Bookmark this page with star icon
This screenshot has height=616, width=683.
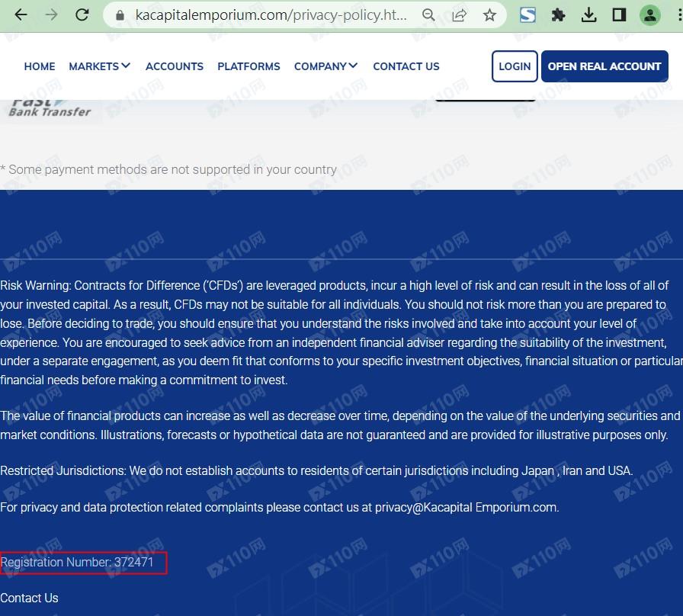(x=489, y=15)
